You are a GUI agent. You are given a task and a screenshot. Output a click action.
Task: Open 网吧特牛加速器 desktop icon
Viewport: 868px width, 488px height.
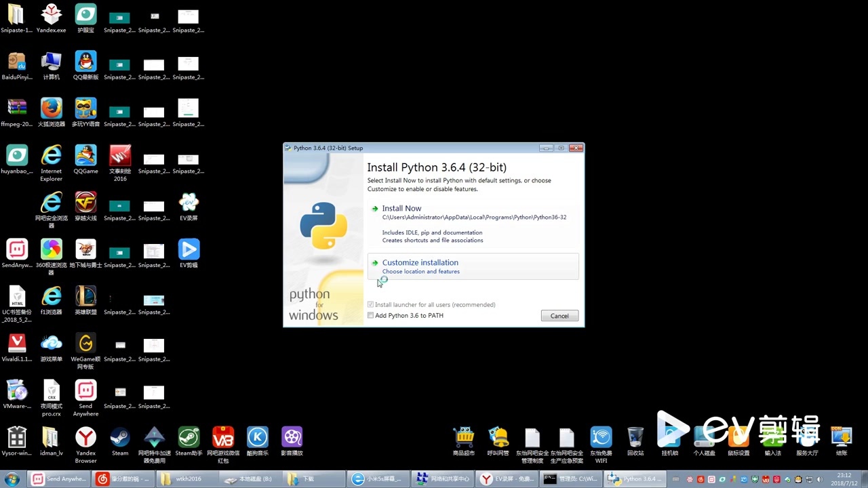(x=154, y=445)
